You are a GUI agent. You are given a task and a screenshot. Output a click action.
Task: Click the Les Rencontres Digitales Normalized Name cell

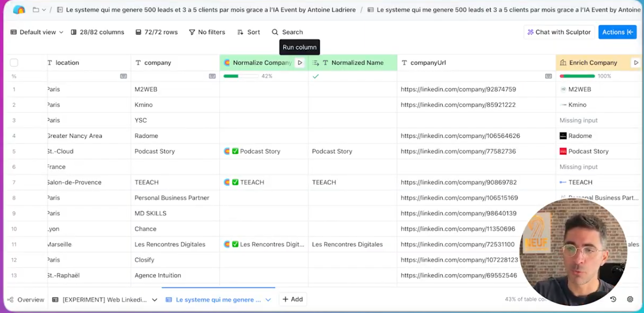point(353,244)
